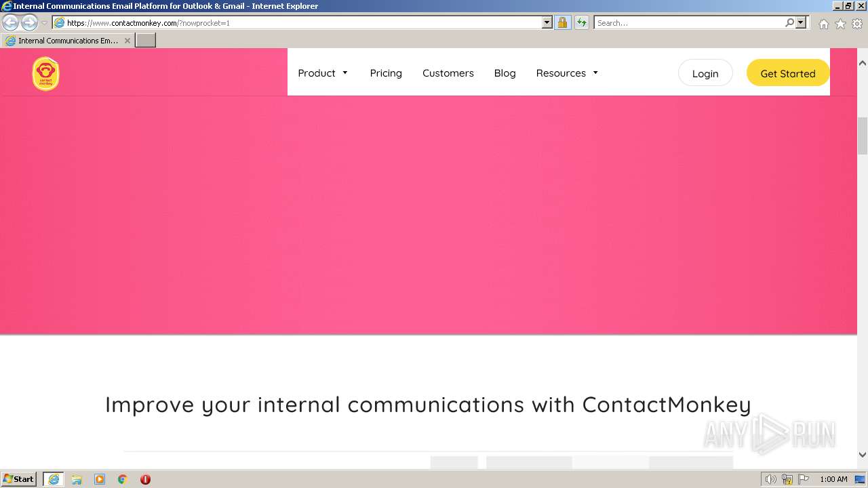The width and height of the screenshot is (868, 488).
Task: Open a new blank tab
Action: click(146, 41)
